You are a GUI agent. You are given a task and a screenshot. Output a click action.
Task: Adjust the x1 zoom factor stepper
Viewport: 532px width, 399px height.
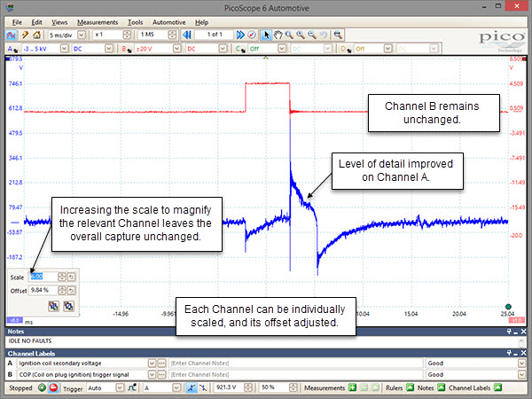point(127,35)
